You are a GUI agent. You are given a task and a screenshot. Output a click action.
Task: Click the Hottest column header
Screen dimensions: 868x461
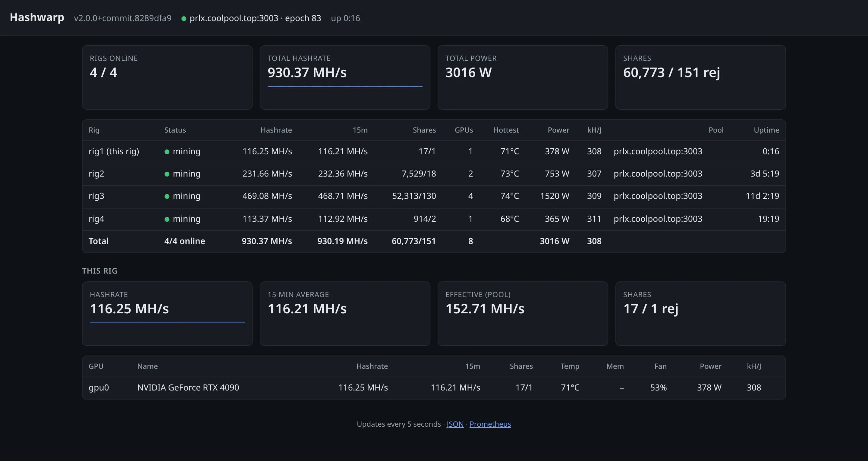click(x=506, y=130)
